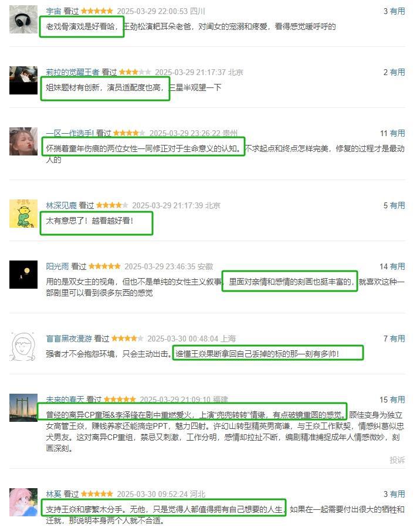Open avatar of 一区一作选手!
This screenshot has width=420, height=531.
(x=23, y=141)
